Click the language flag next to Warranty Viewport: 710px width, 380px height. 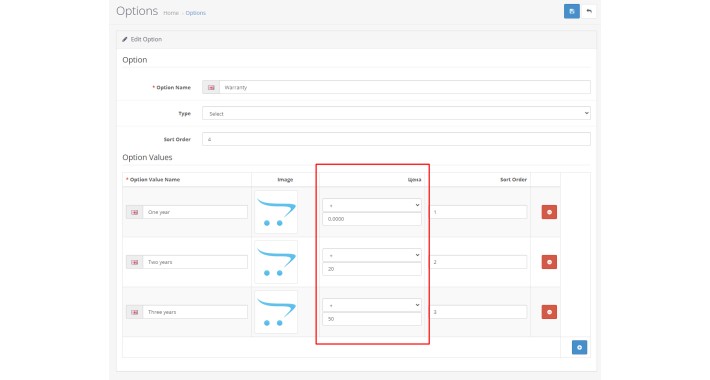click(211, 87)
